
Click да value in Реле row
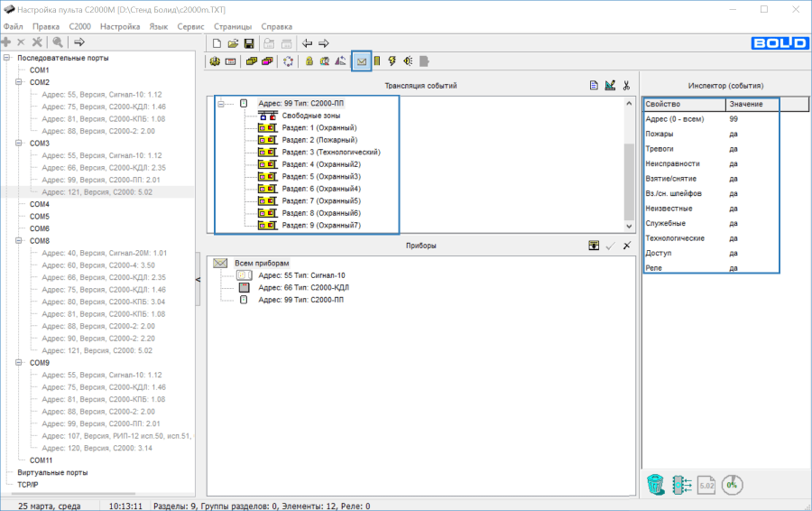click(734, 268)
